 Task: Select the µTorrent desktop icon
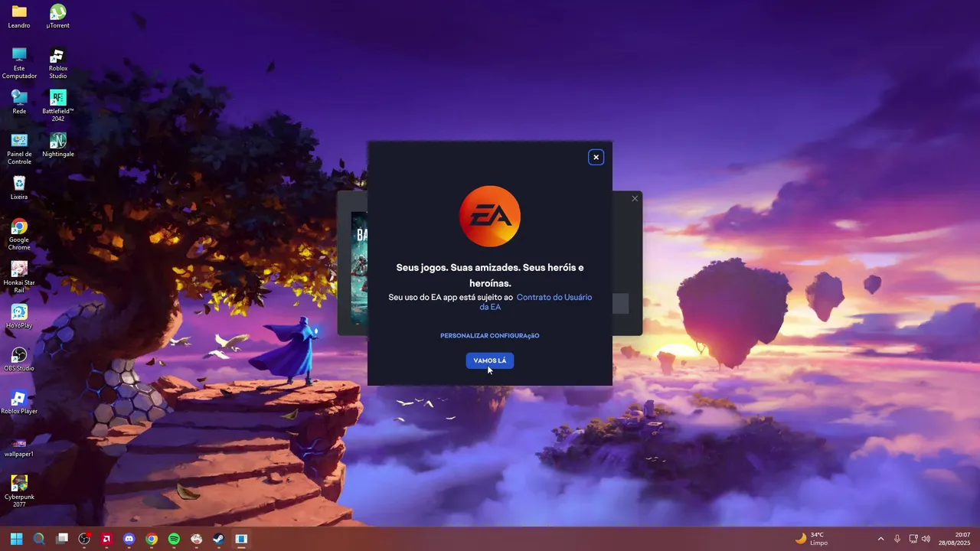coord(57,16)
